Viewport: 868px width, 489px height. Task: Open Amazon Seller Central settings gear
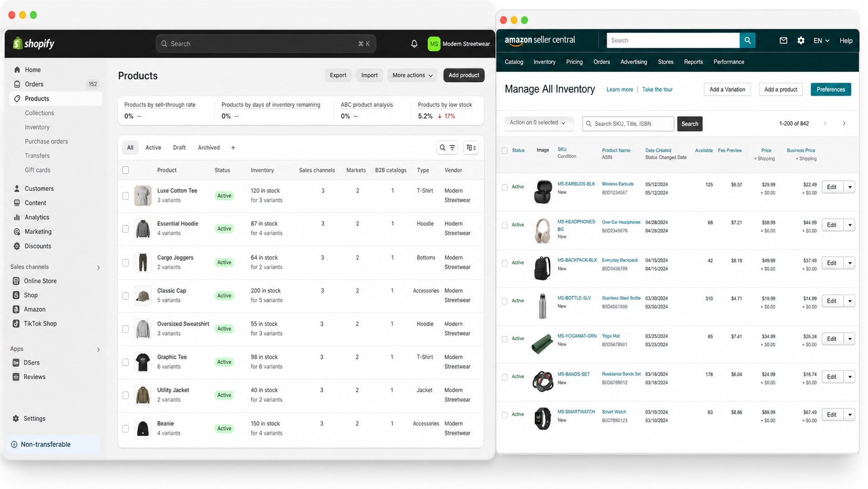point(801,41)
